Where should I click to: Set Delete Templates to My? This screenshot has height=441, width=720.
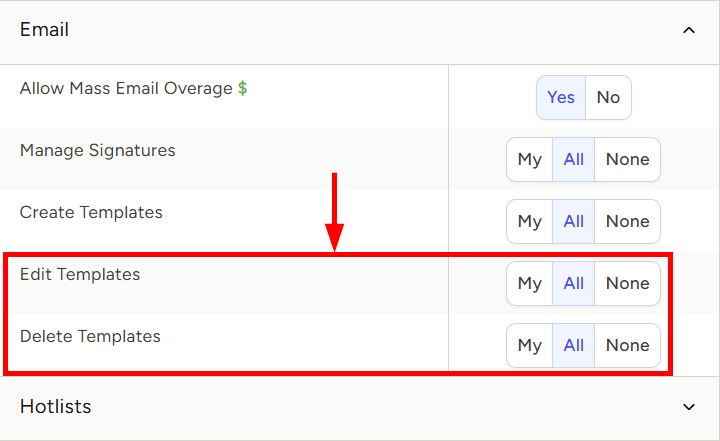coord(529,345)
